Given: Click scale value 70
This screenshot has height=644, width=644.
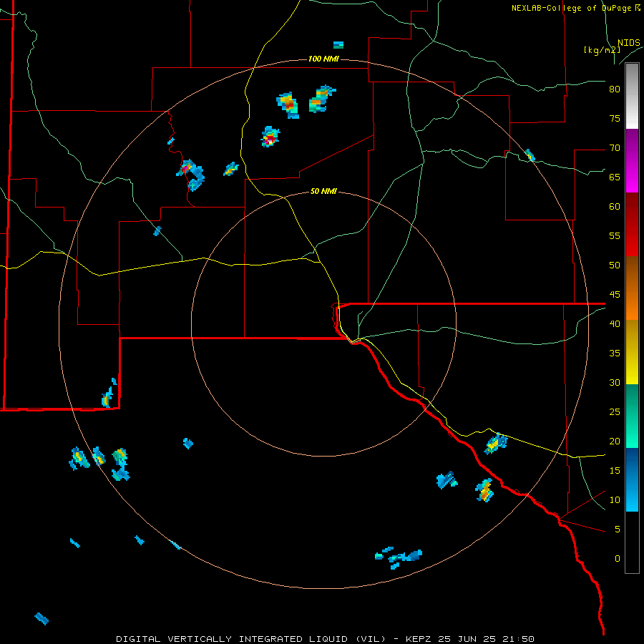Looking at the screenshot, I should [x=615, y=148].
